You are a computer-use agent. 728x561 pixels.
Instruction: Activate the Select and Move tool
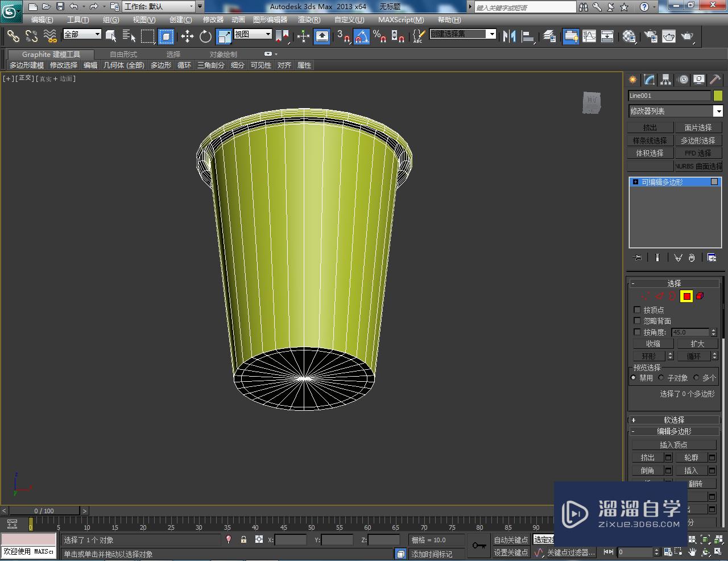pos(187,36)
